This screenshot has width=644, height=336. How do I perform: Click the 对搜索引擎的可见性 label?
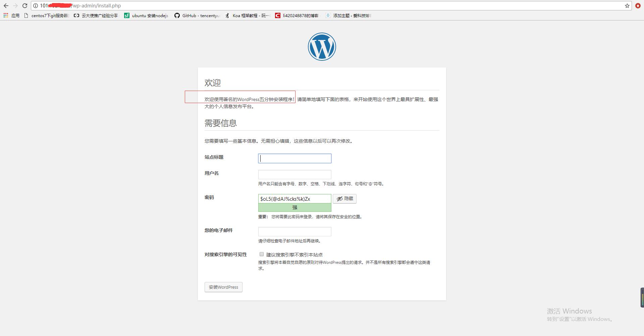(226, 254)
